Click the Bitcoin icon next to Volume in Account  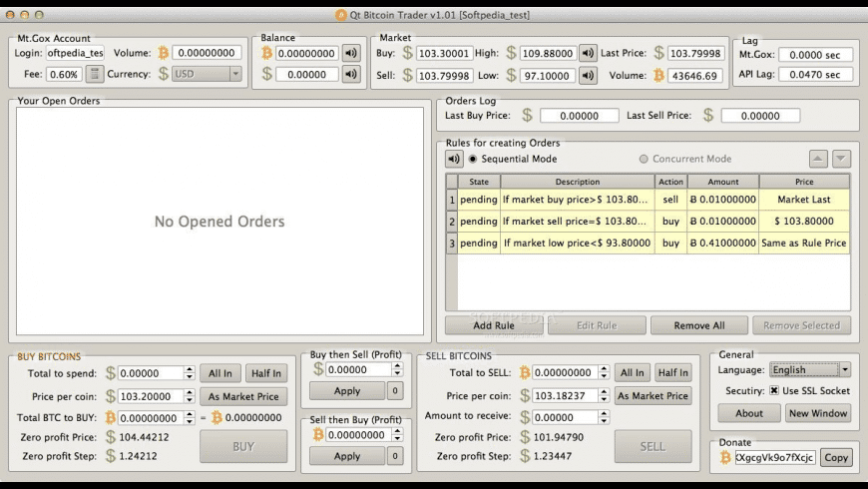pyautogui.click(x=163, y=53)
